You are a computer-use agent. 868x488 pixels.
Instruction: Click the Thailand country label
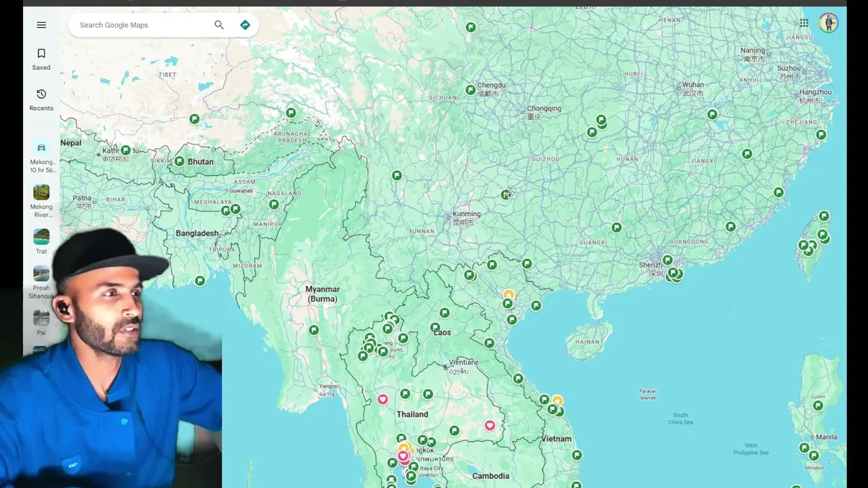[412, 414]
